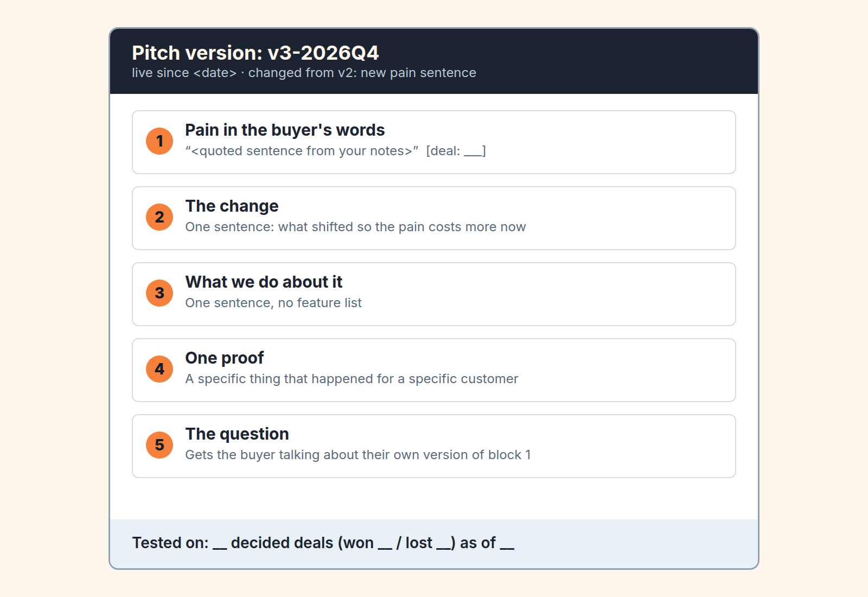Select the 'One proof' block title
The image size is (868, 597).
point(225,358)
